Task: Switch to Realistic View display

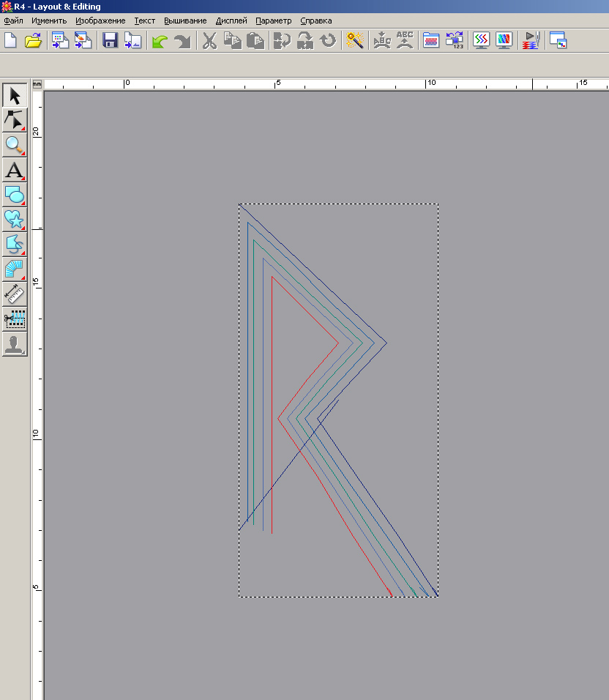Action: click(x=504, y=40)
